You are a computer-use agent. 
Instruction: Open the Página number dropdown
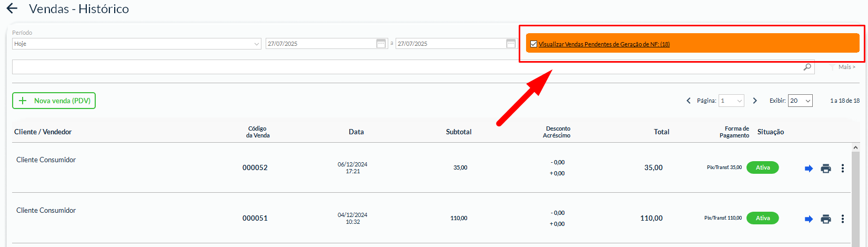732,101
